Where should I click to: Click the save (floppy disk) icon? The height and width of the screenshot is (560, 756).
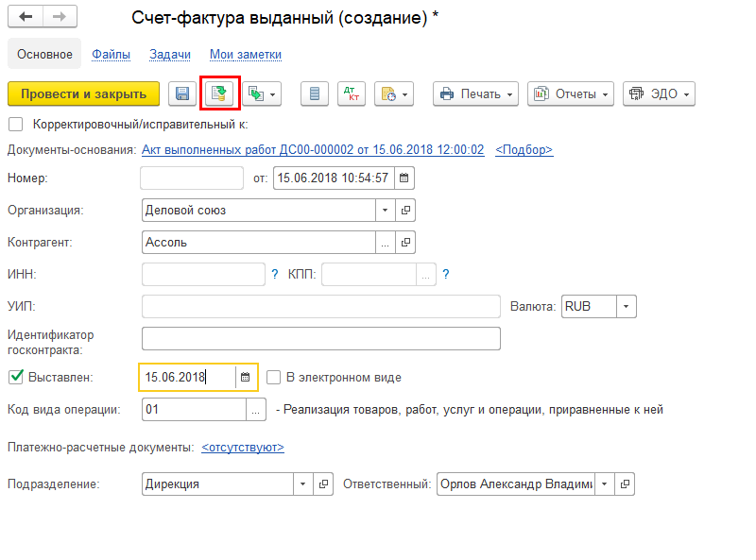pyautogui.click(x=182, y=93)
